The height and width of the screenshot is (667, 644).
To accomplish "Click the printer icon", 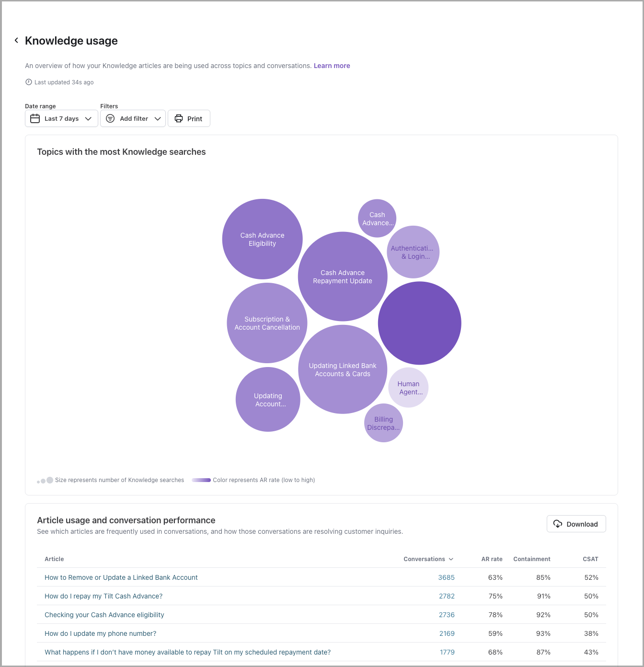I will point(179,118).
